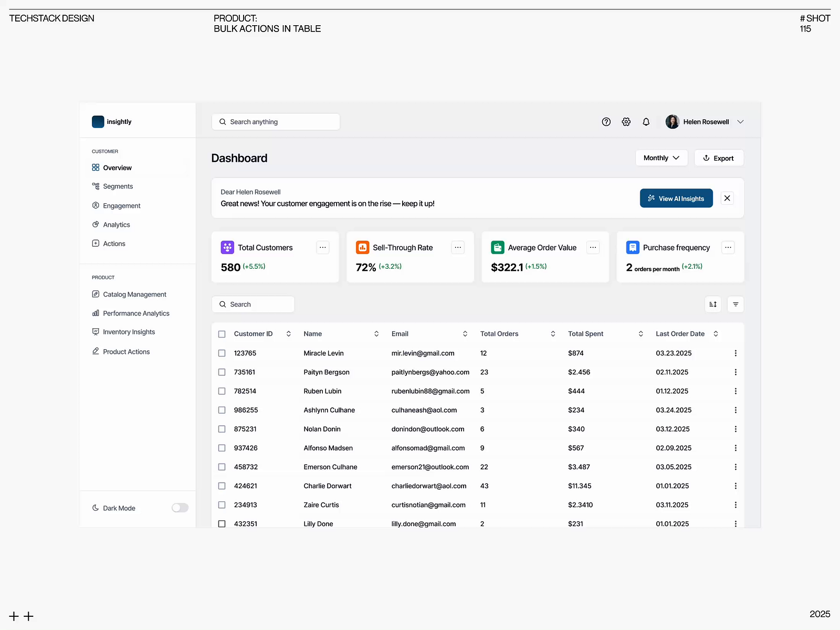Check the row for Charlie Dorwart
The width and height of the screenshot is (840, 630).
pyautogui.click(x=222, y=486)
